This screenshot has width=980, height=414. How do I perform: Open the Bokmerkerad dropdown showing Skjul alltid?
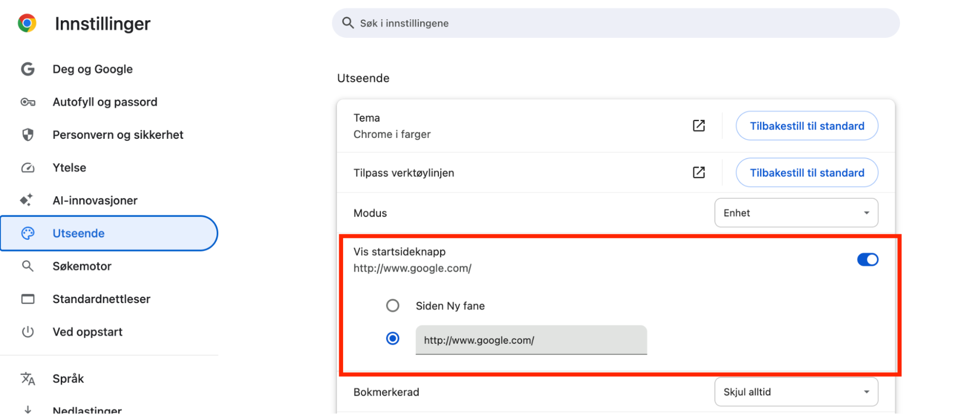click(796, 392)
